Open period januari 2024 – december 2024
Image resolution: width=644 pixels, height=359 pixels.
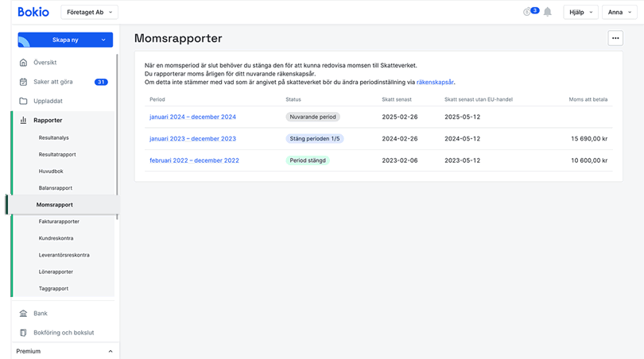coord(192,117)
